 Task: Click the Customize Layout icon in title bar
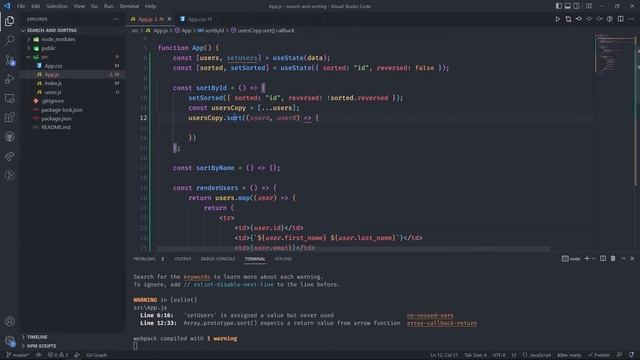tap(589, 6)
